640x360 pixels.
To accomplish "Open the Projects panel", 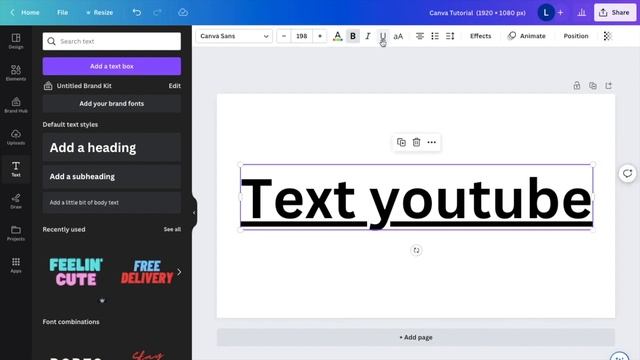I will [16, 233].
